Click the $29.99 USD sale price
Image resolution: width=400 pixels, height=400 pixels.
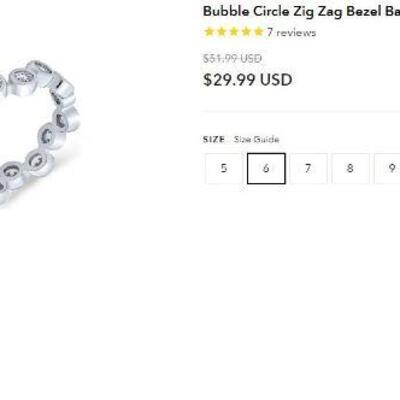click(248, 80)
